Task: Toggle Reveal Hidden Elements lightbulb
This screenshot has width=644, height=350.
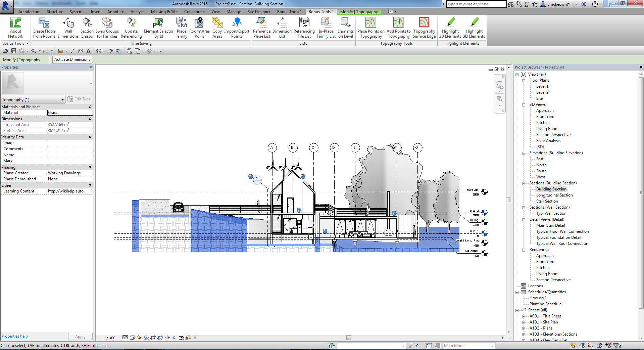Action: tap(174, 338)
